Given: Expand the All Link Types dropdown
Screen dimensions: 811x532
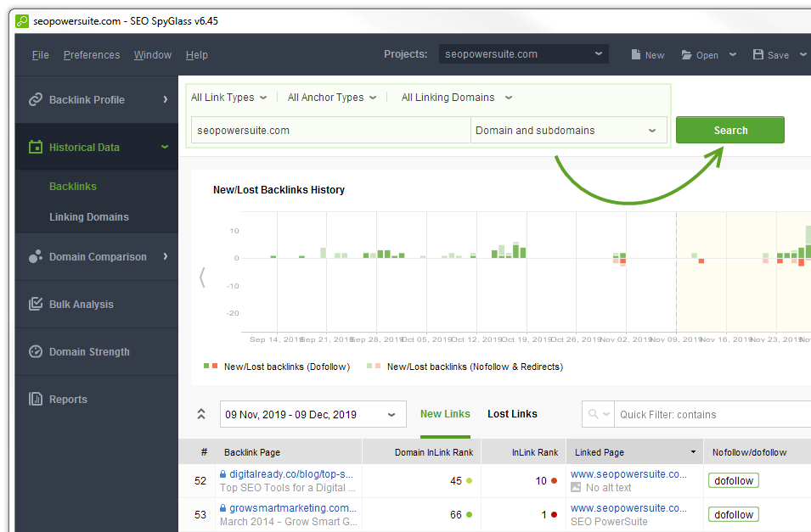Looking at the screenshot, I should coord(228,98).
